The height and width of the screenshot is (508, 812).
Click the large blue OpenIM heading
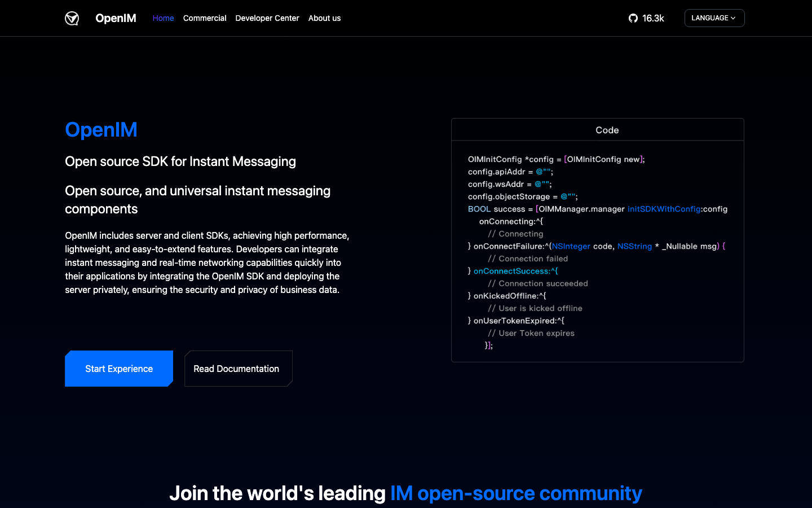[101, 130]
